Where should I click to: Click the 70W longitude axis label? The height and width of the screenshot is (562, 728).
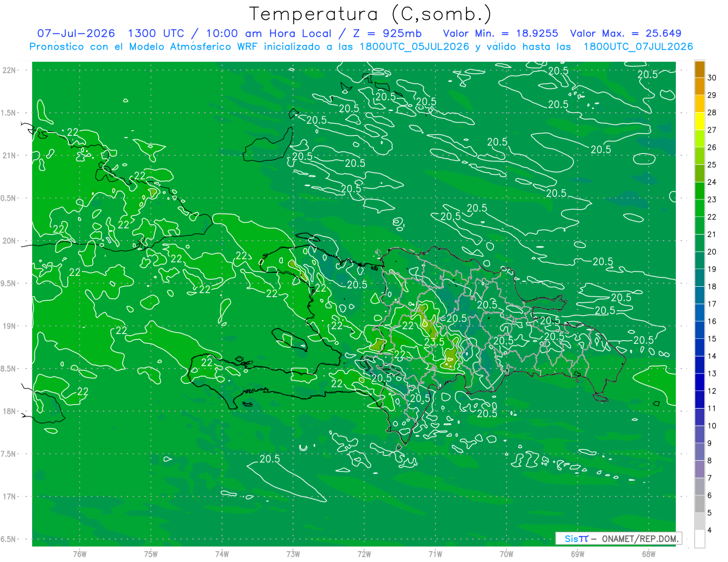pos(507,554)
